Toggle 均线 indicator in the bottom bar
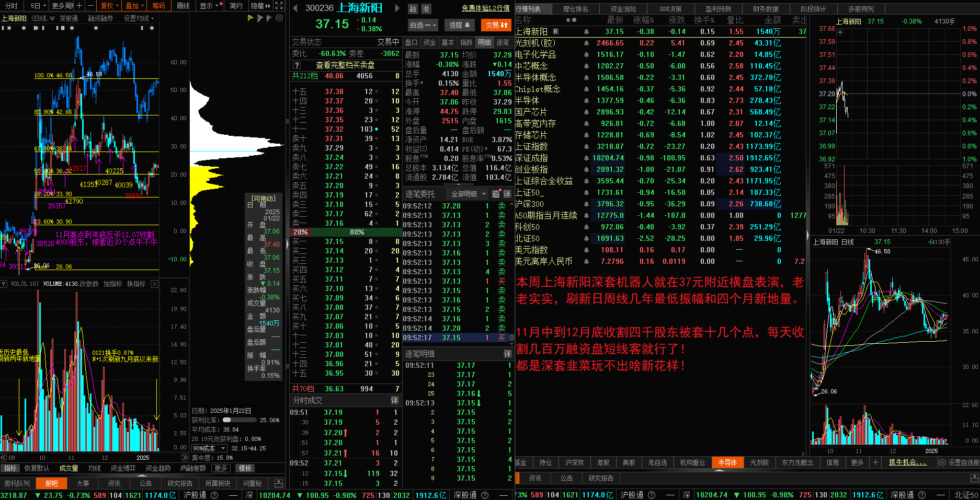 point(95,468)
